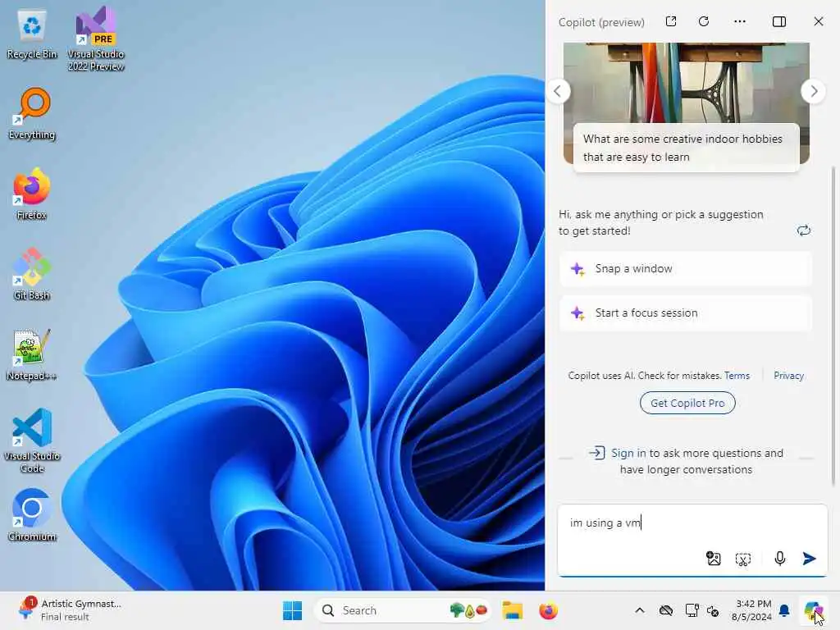Select the Everything desktop shortcut
This screenshot has height=630, width=840.
coord(32,114)
